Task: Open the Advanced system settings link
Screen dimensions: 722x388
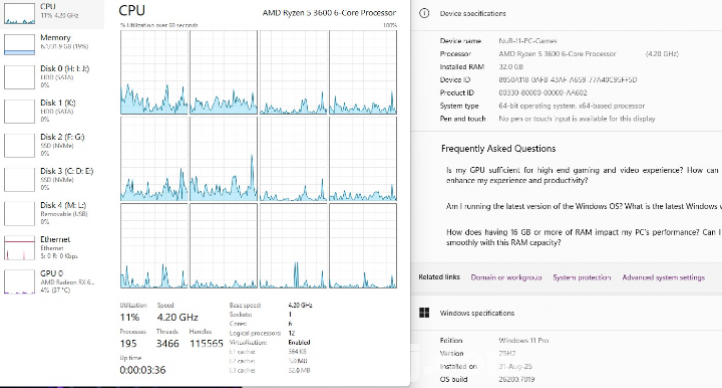Action: coord(663,278)
